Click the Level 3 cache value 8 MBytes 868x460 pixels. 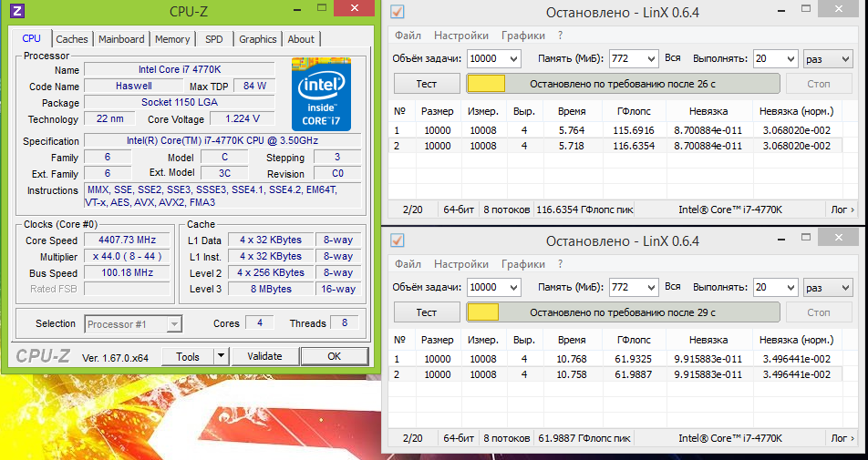point(271,289)
